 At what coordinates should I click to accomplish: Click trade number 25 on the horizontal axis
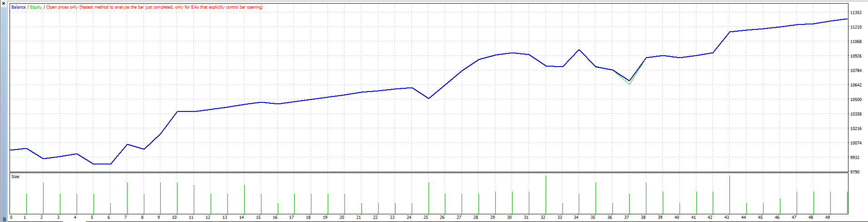pos(426,217)
